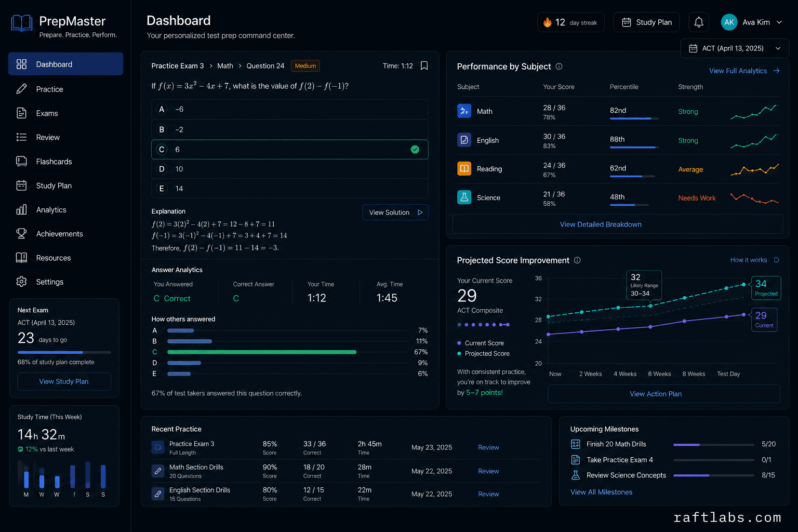
Task: Click the Practice Exam 3 row icon
Action: 158,447
